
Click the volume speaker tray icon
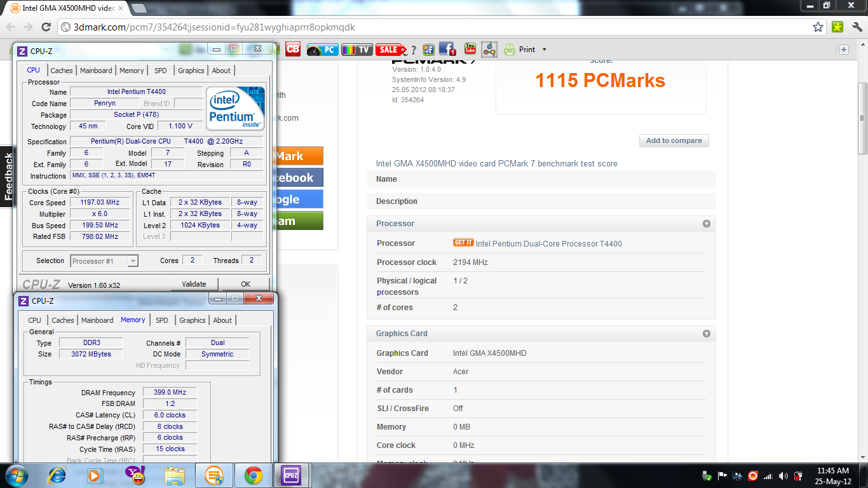[783, 476]
